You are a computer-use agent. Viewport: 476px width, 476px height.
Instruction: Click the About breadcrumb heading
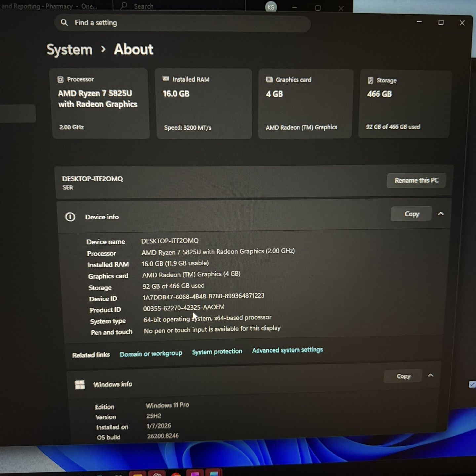point(134,49)
